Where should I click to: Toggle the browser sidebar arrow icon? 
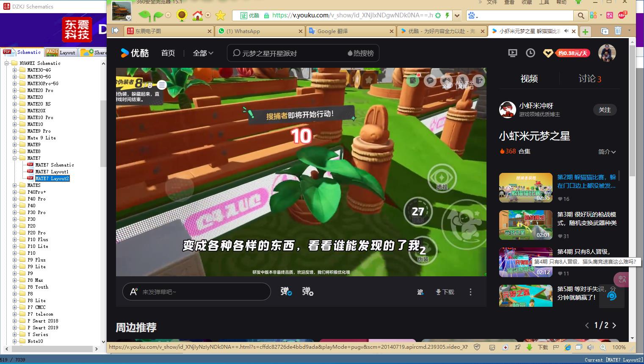115,31
